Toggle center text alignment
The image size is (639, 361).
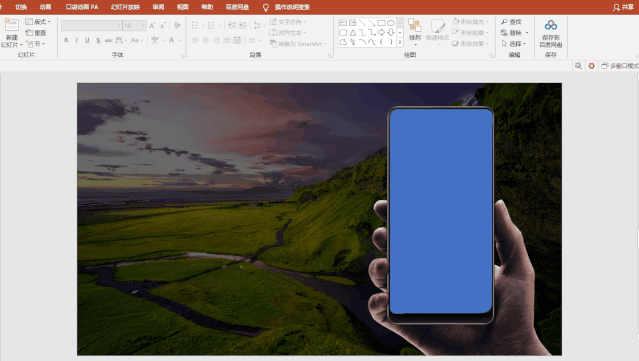tap(206, 40)
